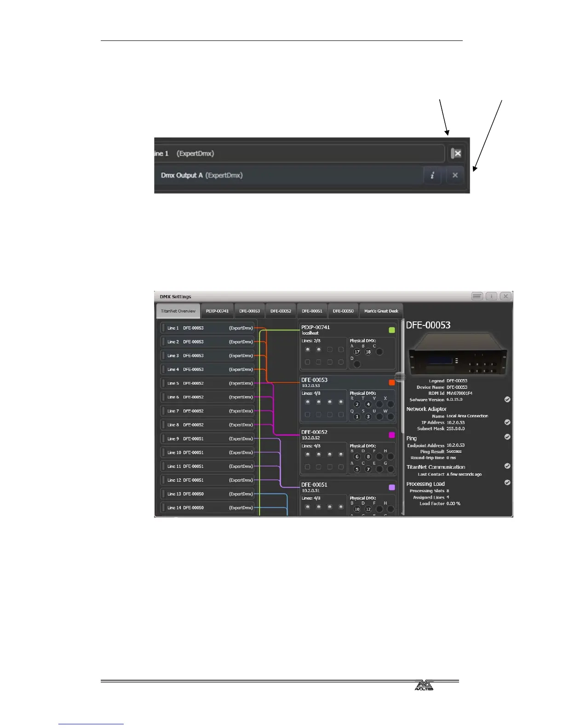The image size is (563, 728).
Task: Click empty physical DMX output C on PEXP-00741
Action: (379, 352)
